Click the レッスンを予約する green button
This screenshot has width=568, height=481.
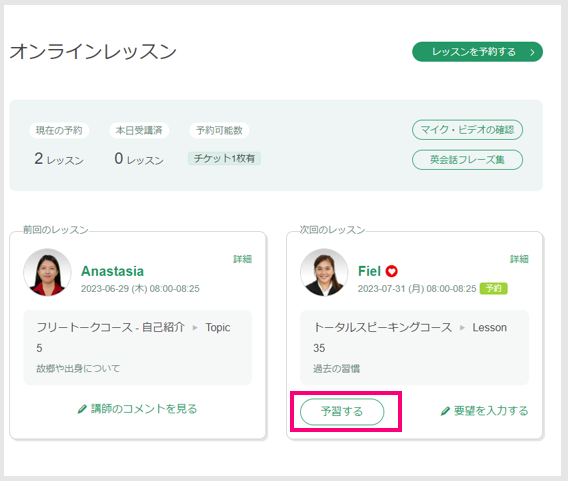pyautogui.click(x=477, y=52)
